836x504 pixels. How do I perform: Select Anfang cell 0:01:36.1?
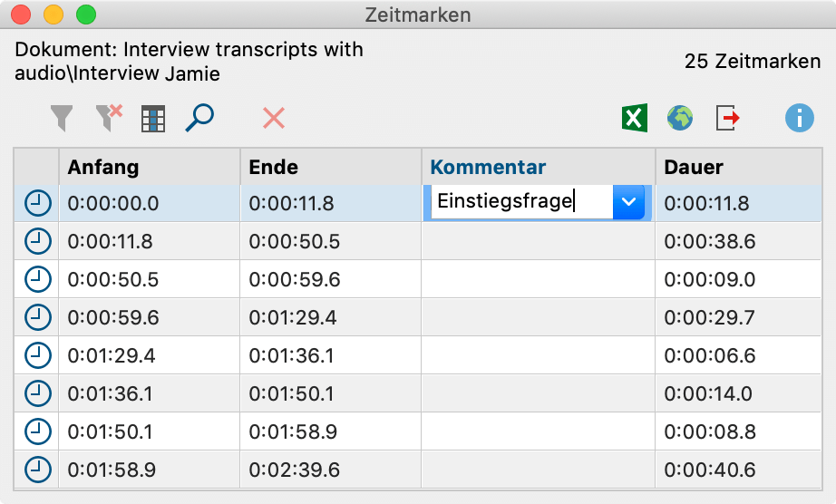(x=150, y=393)
